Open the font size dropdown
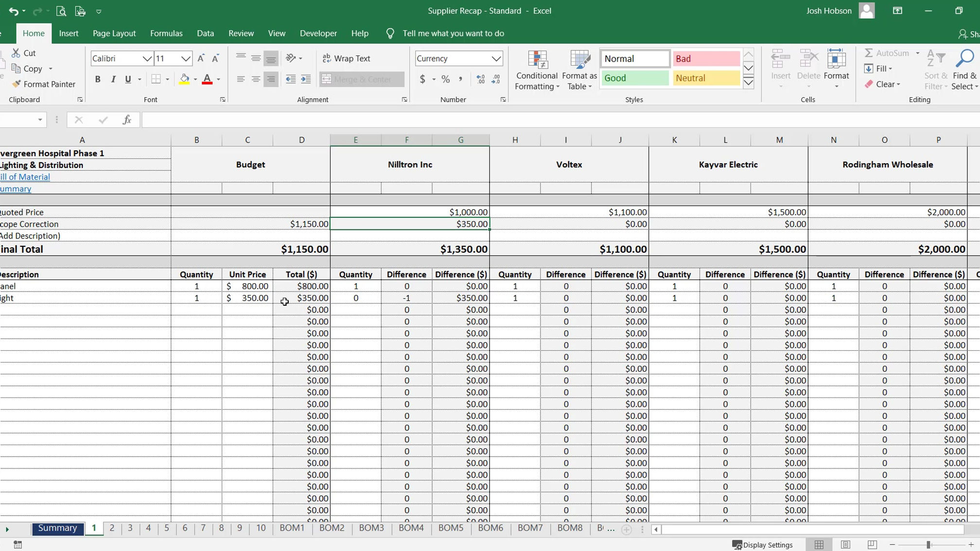Screen dimensions: 980x551 [186, 58]
